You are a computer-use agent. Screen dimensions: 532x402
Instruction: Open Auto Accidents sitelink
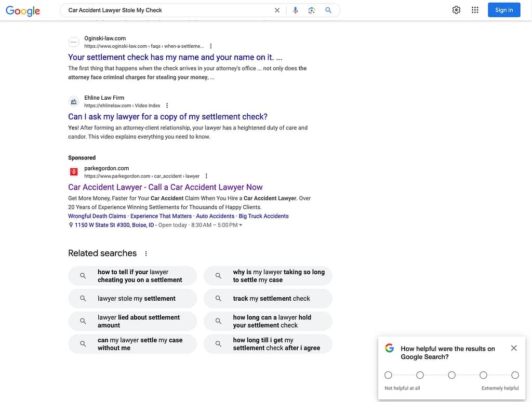tap(215, 216)
